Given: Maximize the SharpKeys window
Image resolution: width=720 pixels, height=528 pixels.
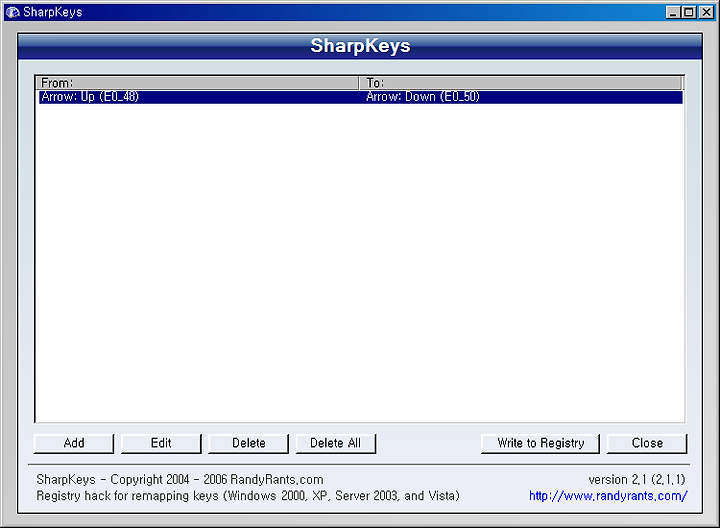Looking at the screenshot, I should click(689, 12).
